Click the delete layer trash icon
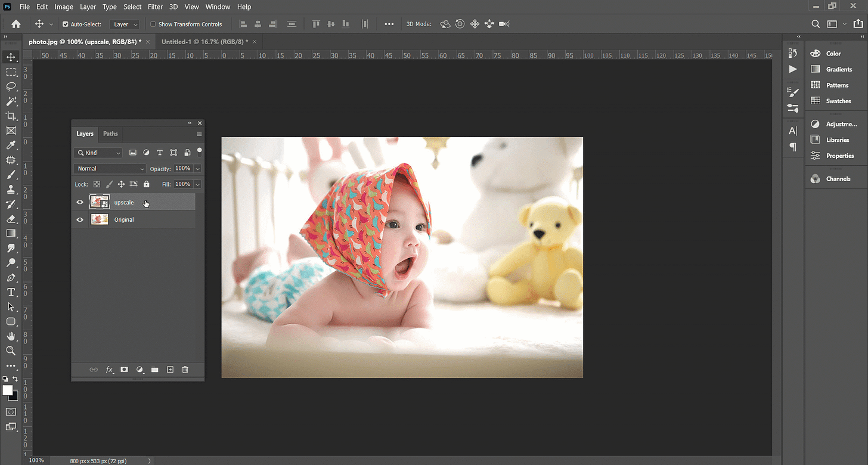Image resolution: width=868 pixels, height=465 pixels. click(185, 370)
